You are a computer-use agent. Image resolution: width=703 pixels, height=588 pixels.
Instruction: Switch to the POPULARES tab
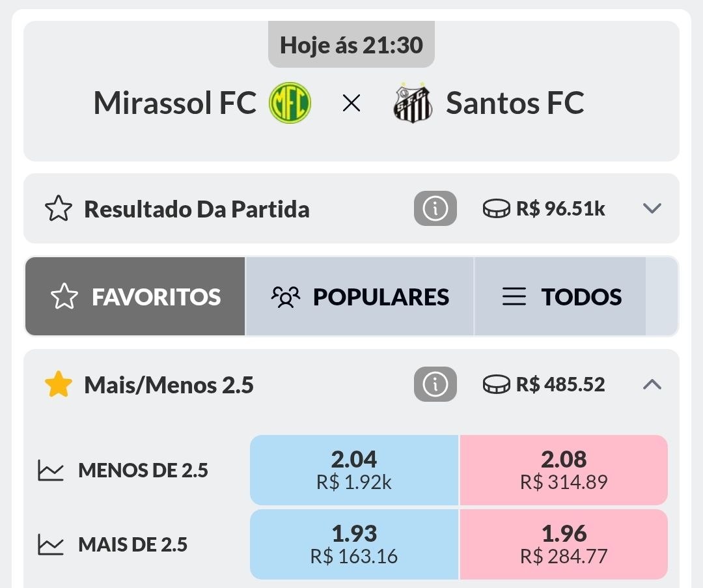click(x=360, y=297)
